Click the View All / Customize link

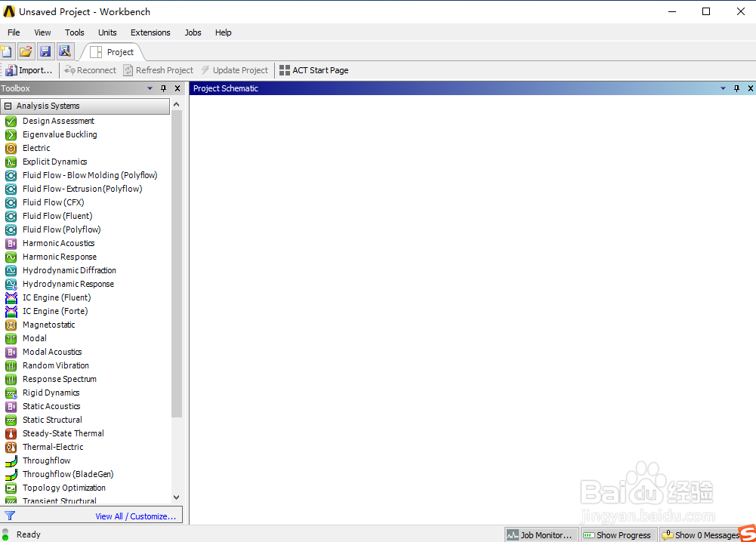tap(135, 516)
